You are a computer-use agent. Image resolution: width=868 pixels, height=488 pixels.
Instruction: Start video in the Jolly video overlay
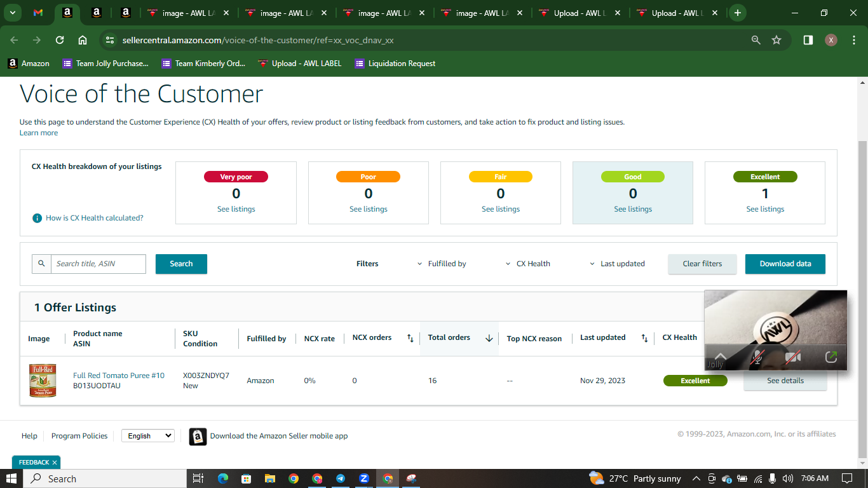pos(792,357)
